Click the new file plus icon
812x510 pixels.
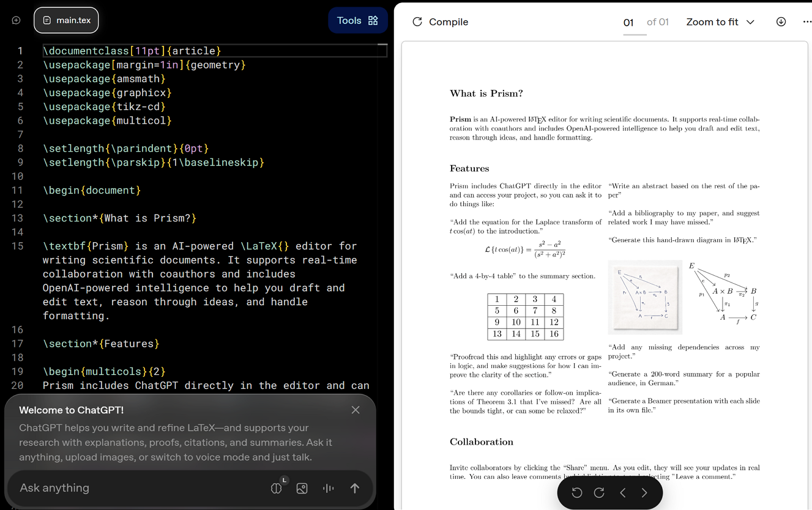17,20
